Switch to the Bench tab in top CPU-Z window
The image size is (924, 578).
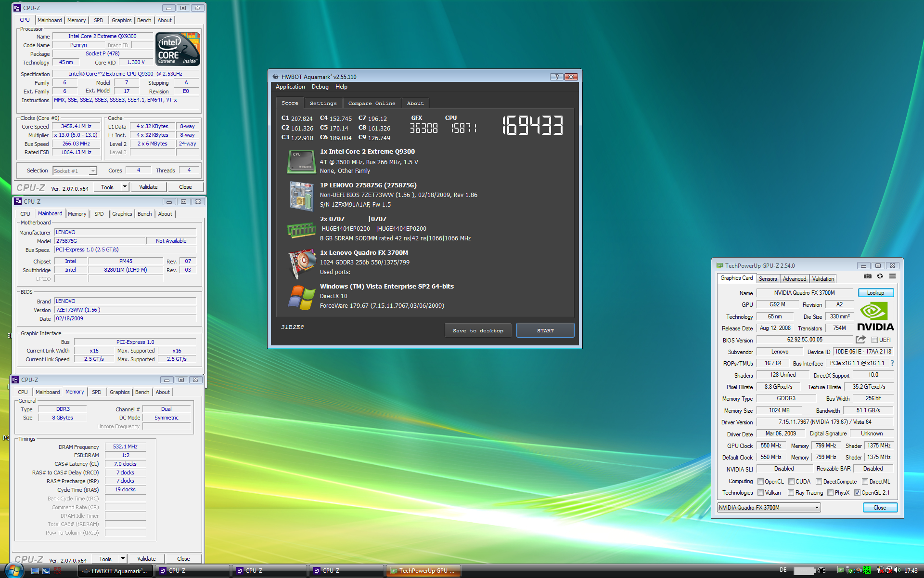click(x=144, y=20)
